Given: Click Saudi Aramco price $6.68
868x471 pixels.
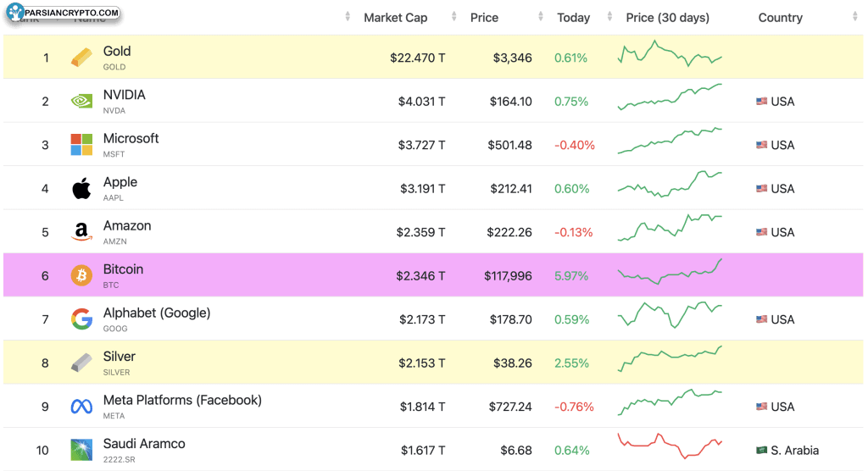Looking at the screenshot, I should (x=516, y=451).
